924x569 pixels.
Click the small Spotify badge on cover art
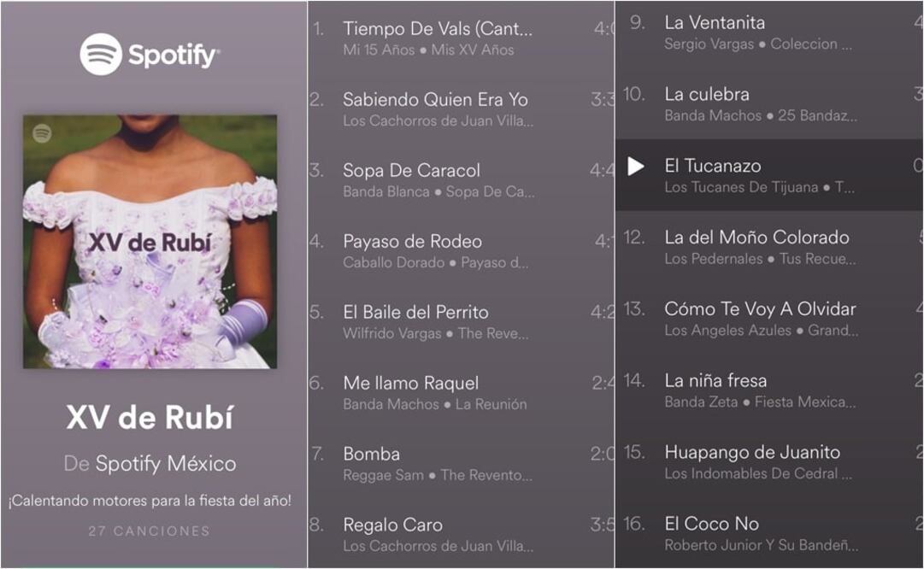tap(42, 133)
